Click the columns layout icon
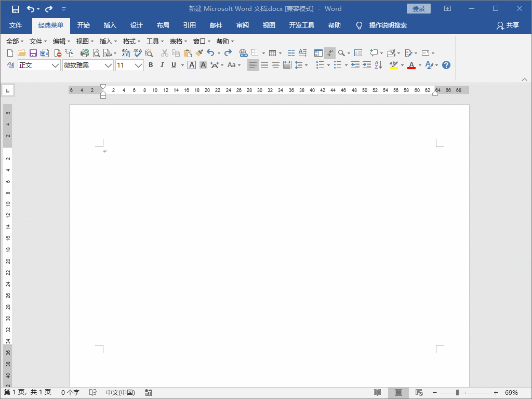 (x=291, y=53)
